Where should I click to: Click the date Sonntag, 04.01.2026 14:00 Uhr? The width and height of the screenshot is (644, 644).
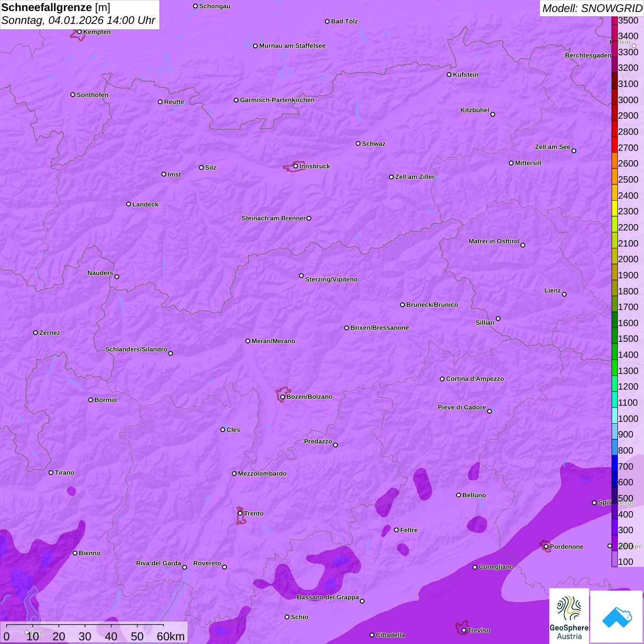(78, 21)
